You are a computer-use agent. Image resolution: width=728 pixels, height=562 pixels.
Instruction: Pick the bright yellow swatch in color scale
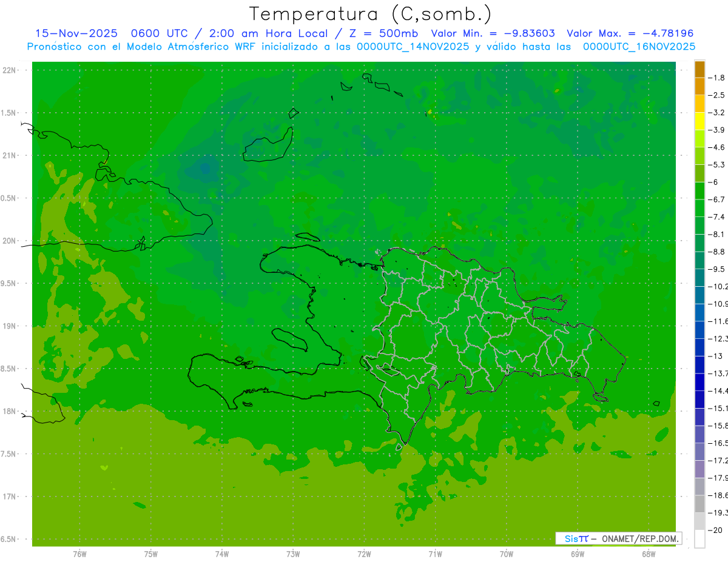tap(700, 121)
